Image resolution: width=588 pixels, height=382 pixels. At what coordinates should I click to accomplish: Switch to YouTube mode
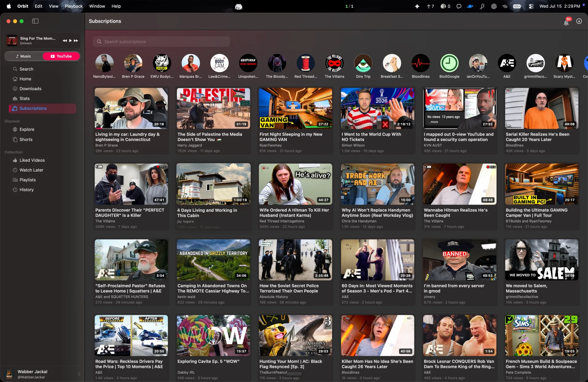click(61, 56)
